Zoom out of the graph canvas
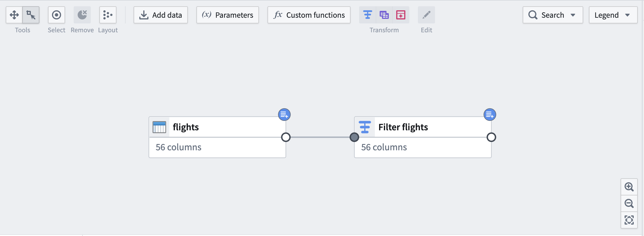The image size is (644, 236). click(x=629, y=203)
